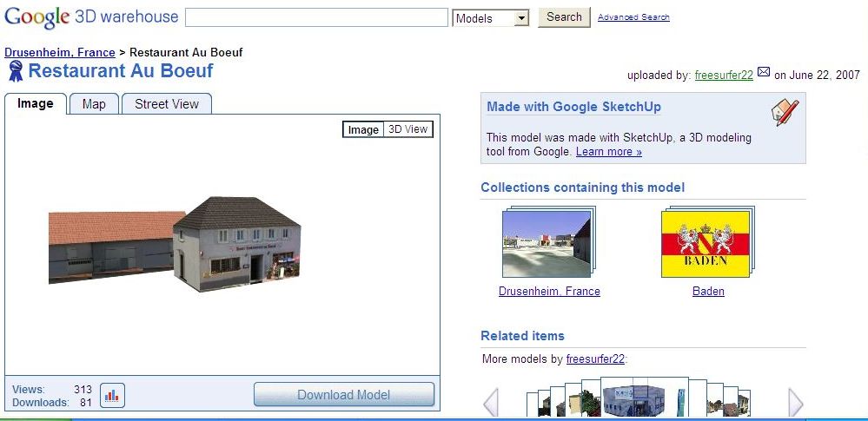This screenshot has height=421, width=868.
Task: Select the Image tab
Action: tap(36, 104)
